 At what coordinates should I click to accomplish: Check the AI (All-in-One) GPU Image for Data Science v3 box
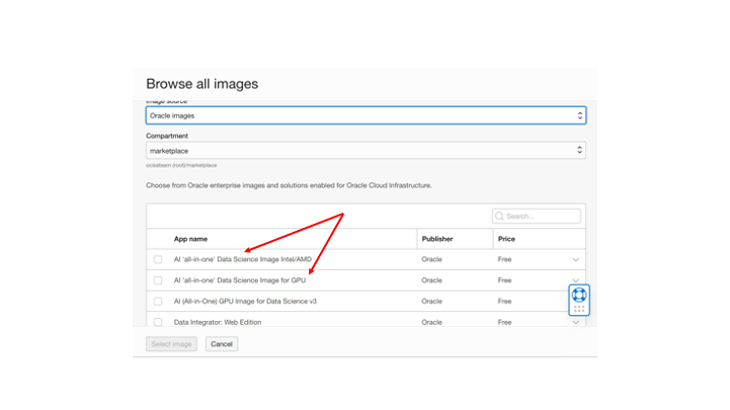(158, 301)
